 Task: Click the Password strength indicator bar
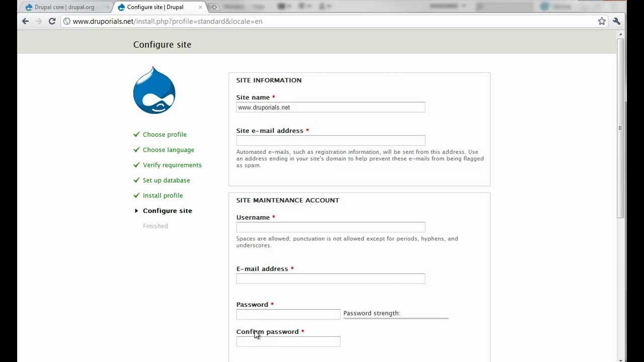point(396,318)
